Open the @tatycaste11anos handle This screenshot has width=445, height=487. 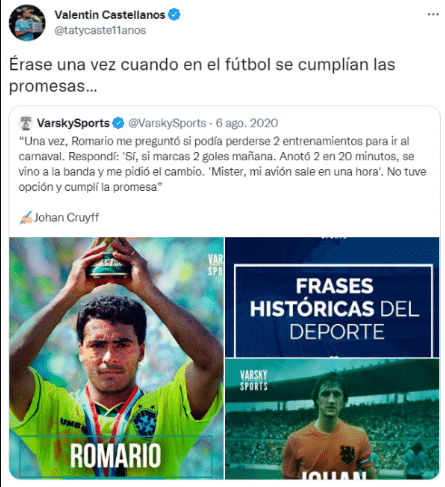pos(100,30)
